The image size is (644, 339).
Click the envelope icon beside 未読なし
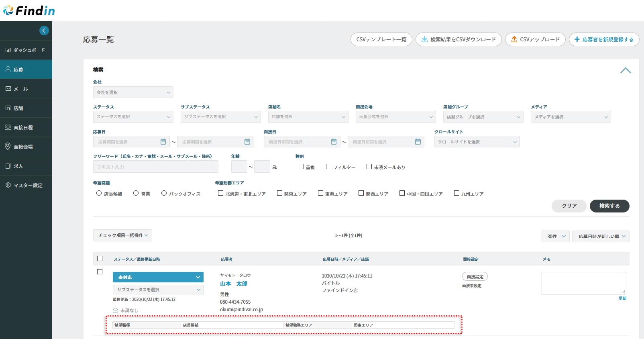pyautogui.click(x=116, y=310)
